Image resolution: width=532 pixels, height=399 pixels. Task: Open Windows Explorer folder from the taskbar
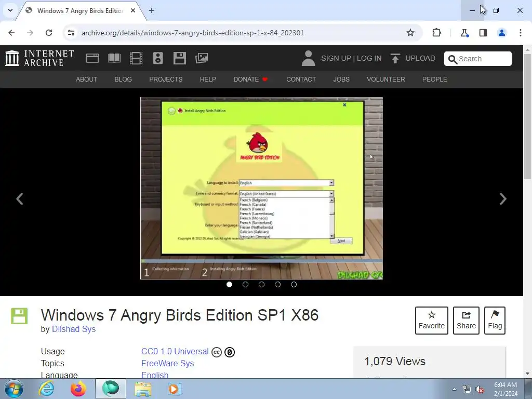point(143,389)
